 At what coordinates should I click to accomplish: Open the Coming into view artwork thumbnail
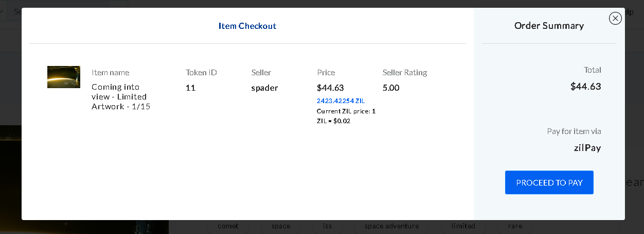(x=64, y=77)
